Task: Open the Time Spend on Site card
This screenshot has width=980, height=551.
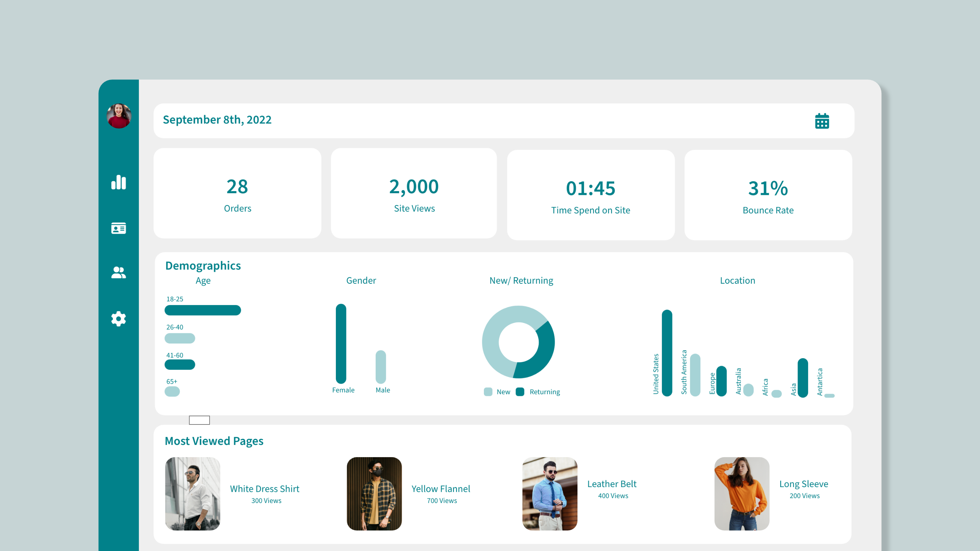Action: click(x=590, y=195)
